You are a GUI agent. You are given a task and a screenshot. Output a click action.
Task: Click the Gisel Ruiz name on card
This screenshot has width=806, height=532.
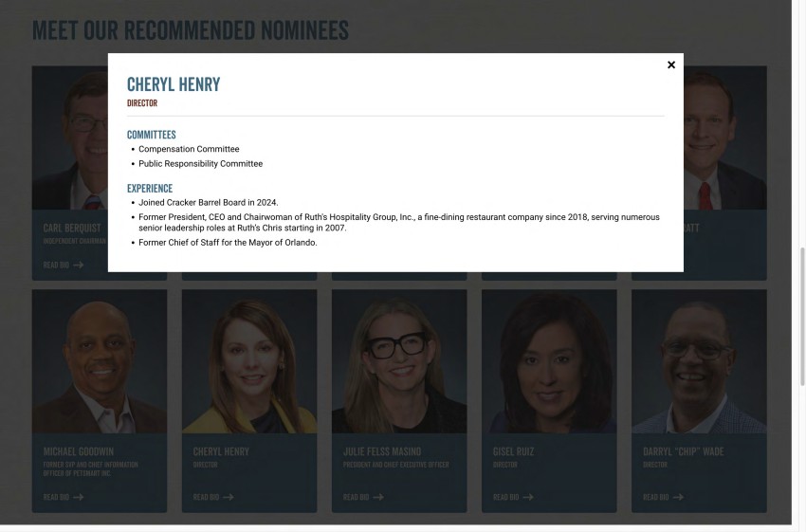tap(514, 451)
